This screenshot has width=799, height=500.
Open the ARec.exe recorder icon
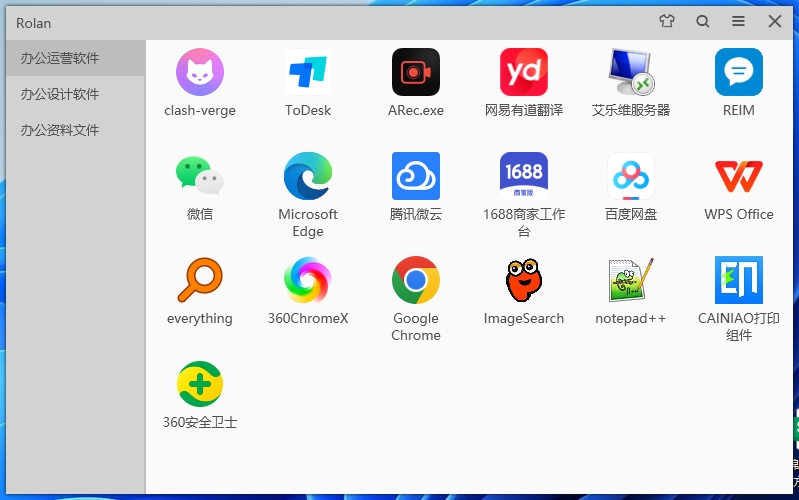point(416,72)
